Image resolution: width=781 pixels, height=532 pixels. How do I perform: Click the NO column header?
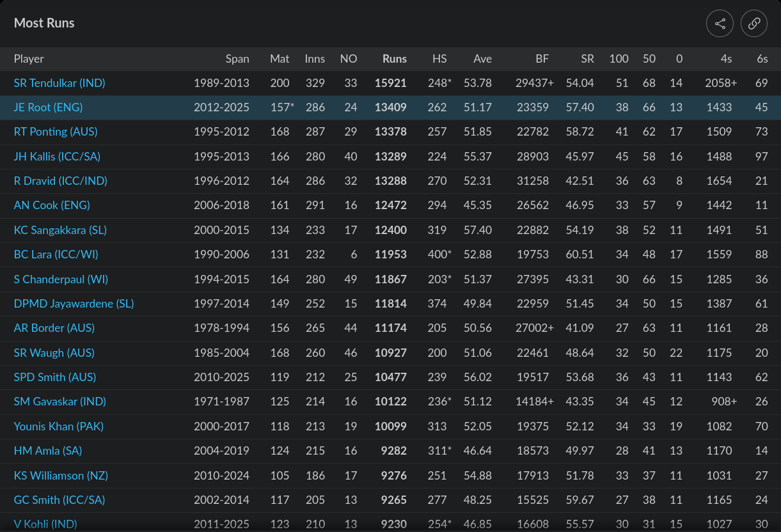[349, 59]
